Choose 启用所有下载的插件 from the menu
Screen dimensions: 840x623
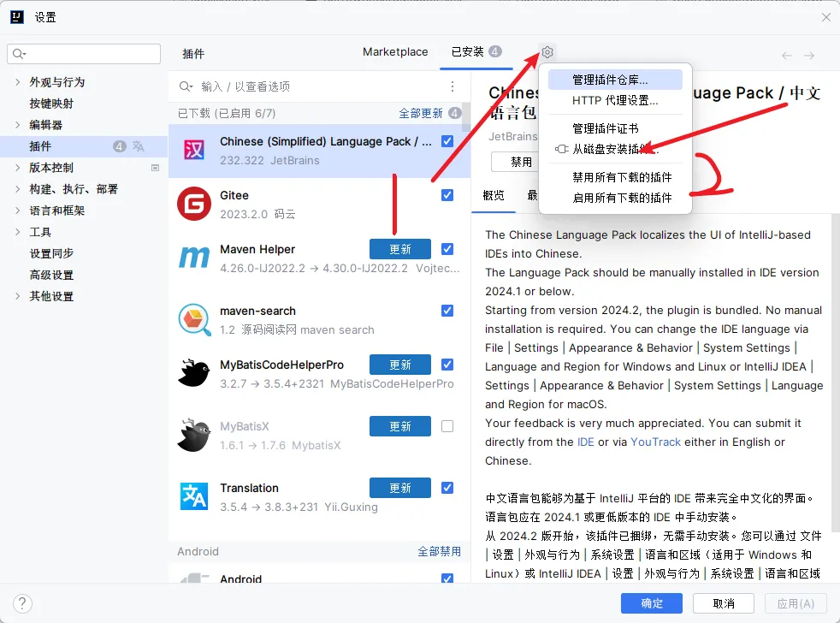[x=615, y=199]
